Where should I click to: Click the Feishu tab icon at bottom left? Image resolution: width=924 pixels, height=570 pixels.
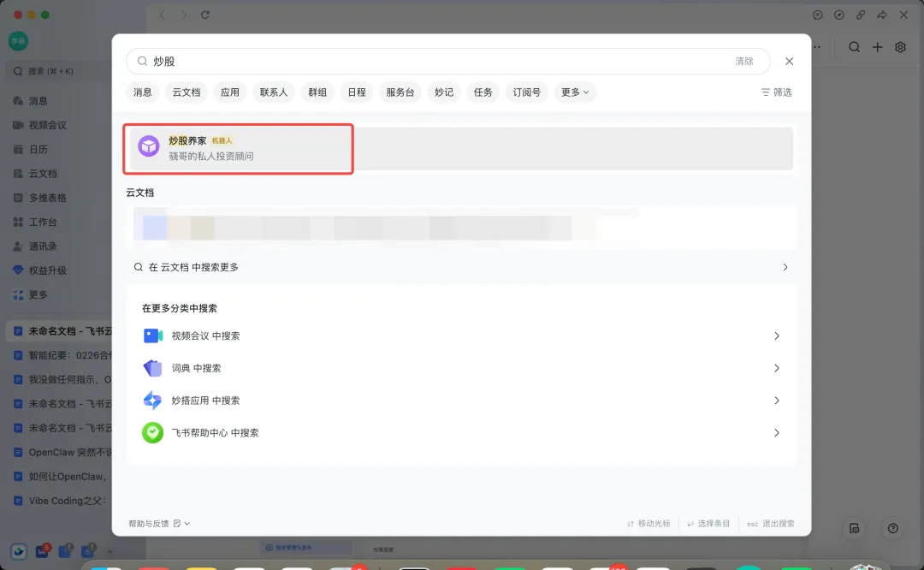click(x=18, y=551)
